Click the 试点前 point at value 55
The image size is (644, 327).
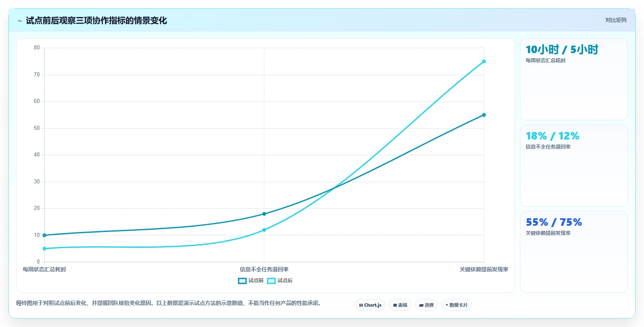(484, 115)
